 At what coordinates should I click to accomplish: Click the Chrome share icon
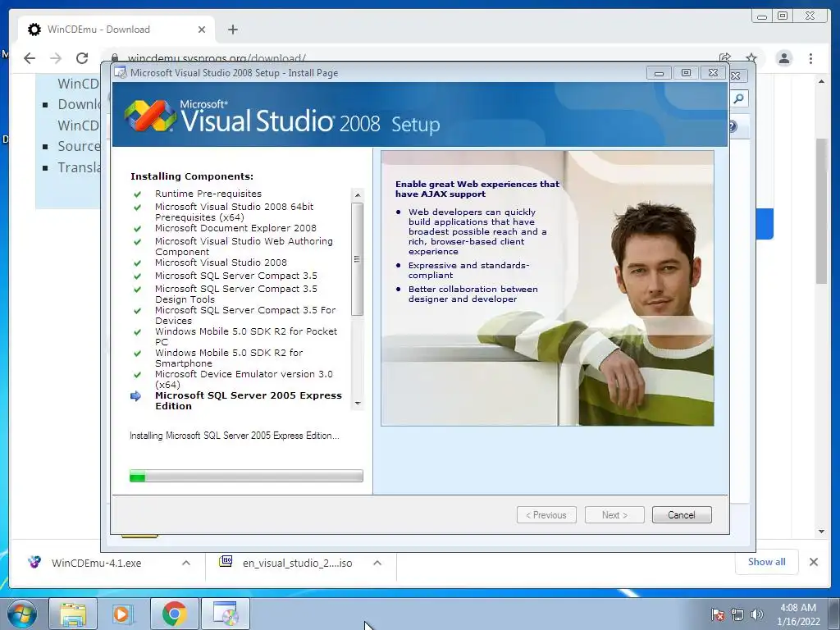(725, 58)
